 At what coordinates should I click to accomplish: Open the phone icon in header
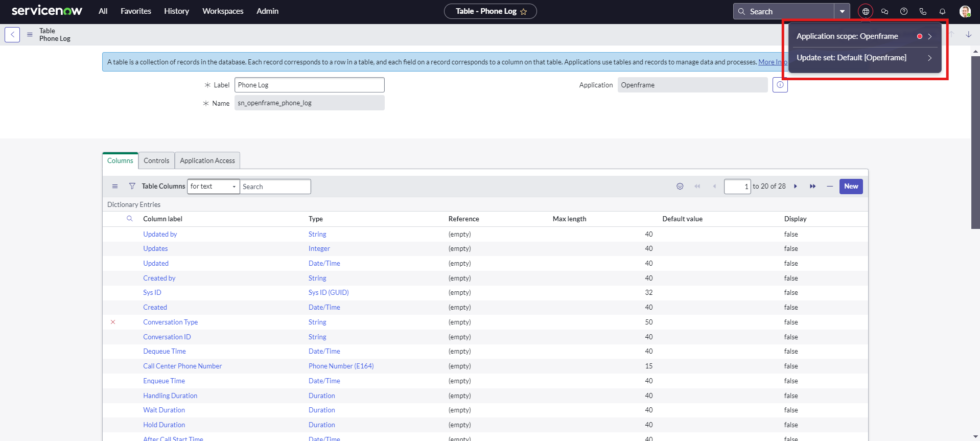pyautogui.click(x=923, y=11)
